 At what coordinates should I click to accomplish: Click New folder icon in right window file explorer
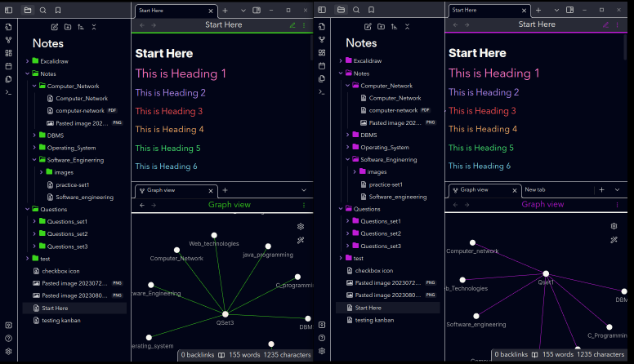point(381,27)
